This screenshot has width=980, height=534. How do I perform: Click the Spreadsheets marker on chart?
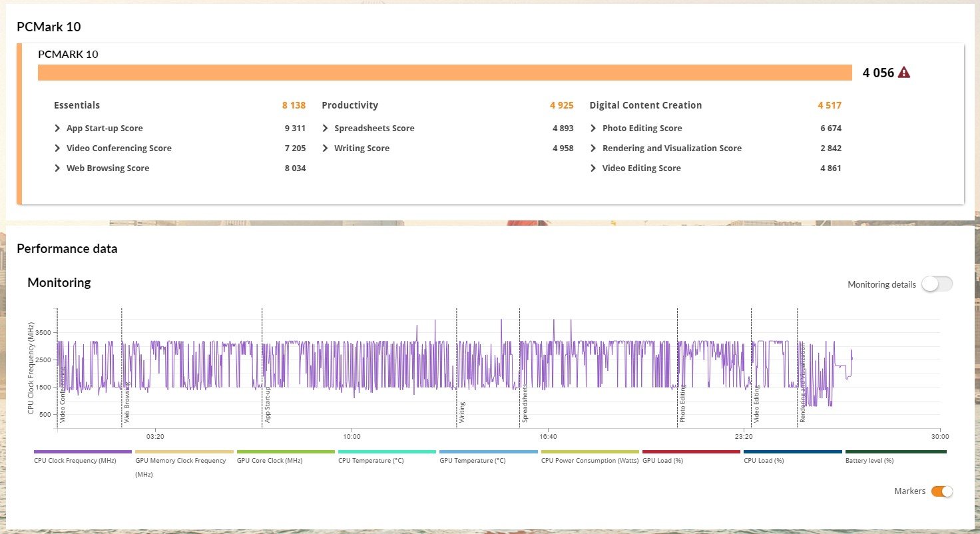coord(525,404)
